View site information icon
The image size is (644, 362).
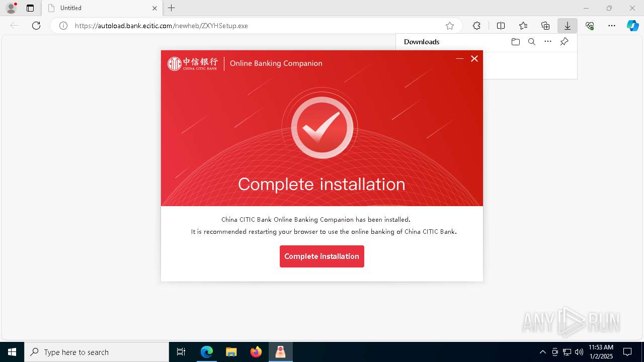click(63, 26)
